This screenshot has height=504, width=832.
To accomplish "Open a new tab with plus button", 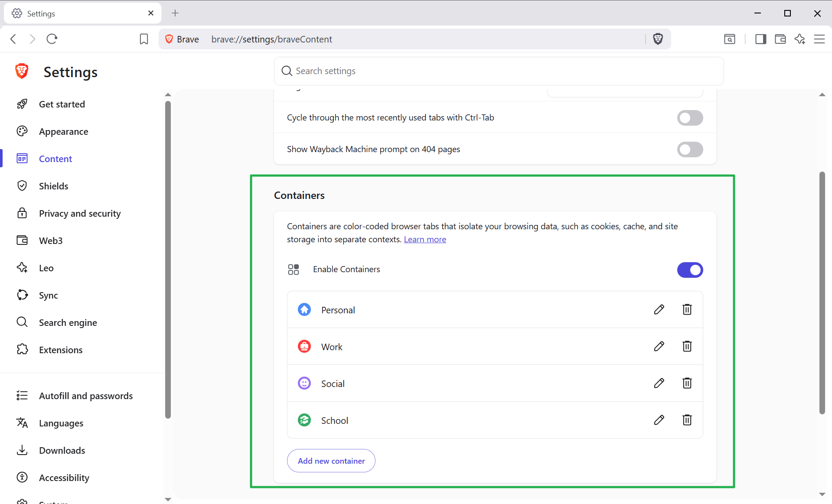I will point(175,13).
